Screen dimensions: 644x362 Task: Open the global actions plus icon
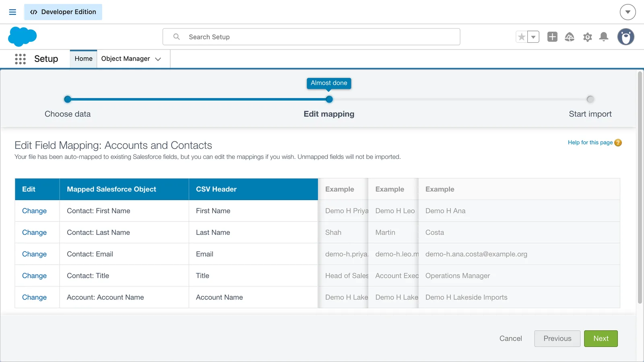pos(552,37)
